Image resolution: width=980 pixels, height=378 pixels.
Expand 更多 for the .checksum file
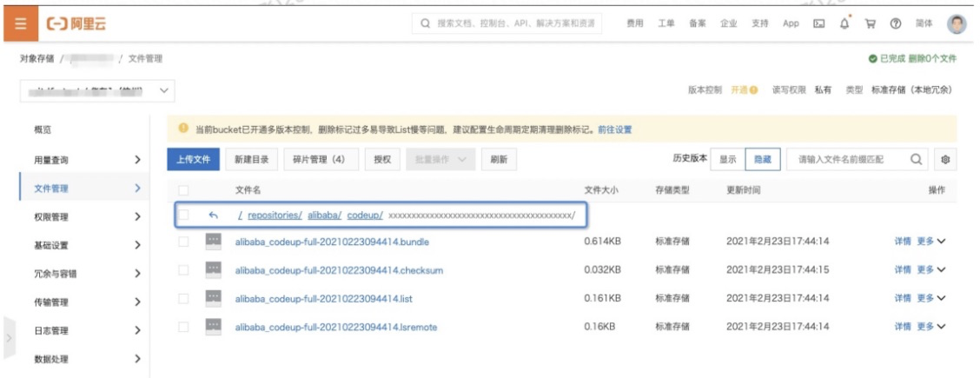930,270
